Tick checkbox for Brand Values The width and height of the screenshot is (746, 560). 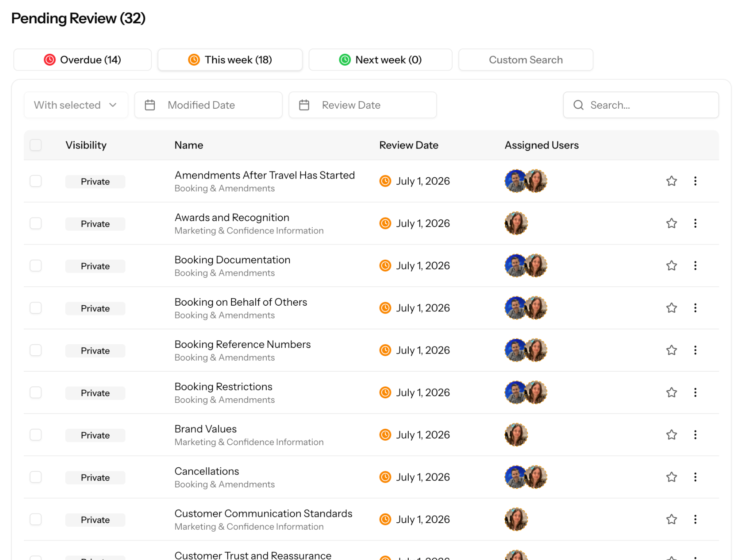coord(36,435)
